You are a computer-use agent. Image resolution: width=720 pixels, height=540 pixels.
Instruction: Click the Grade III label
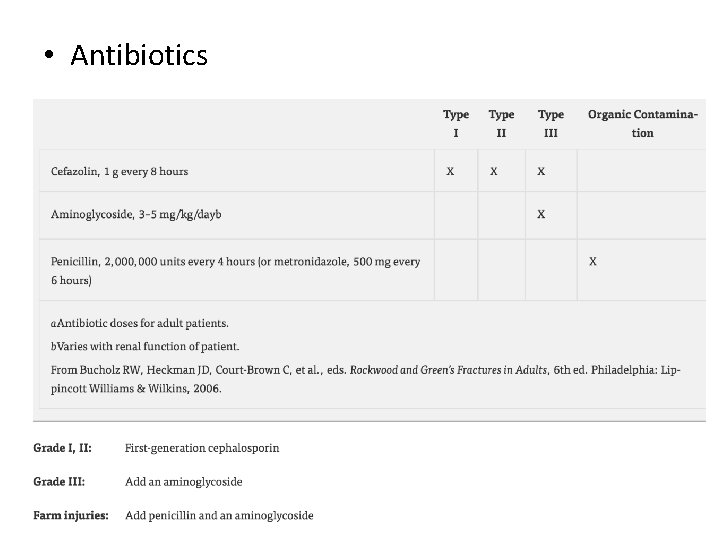59,481
